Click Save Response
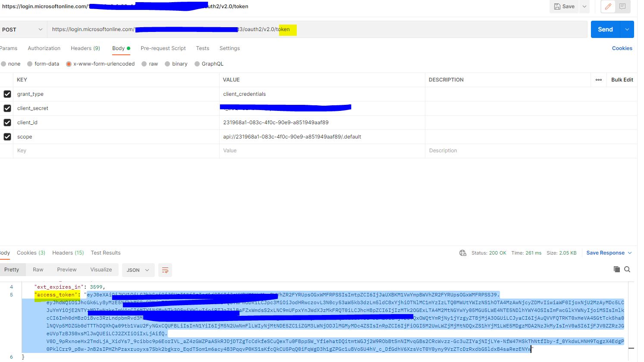This screenshot has width=644, height=362. (605, 253)
